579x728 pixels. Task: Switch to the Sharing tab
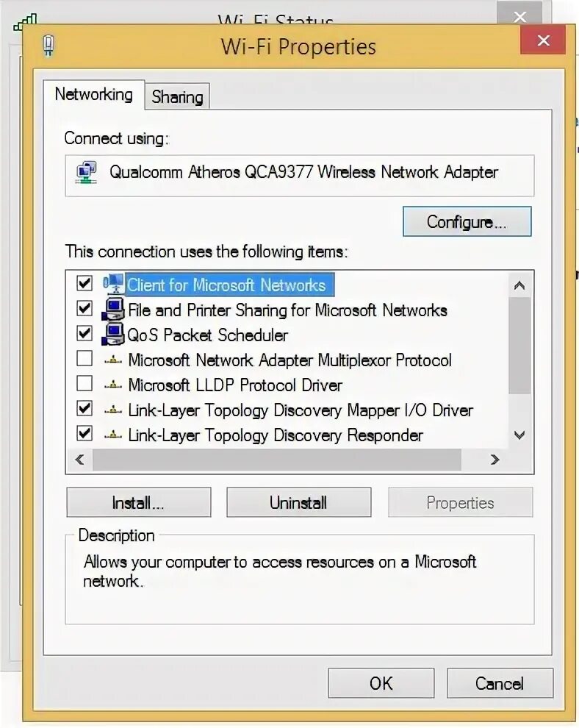(177, 96)
